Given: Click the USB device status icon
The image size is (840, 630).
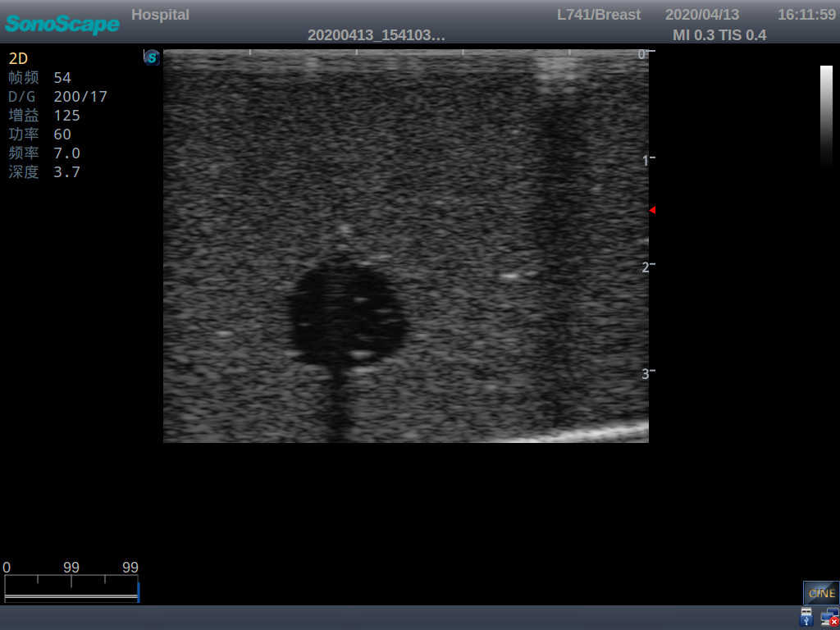Looking at the screenshot, I should point(806,616).
